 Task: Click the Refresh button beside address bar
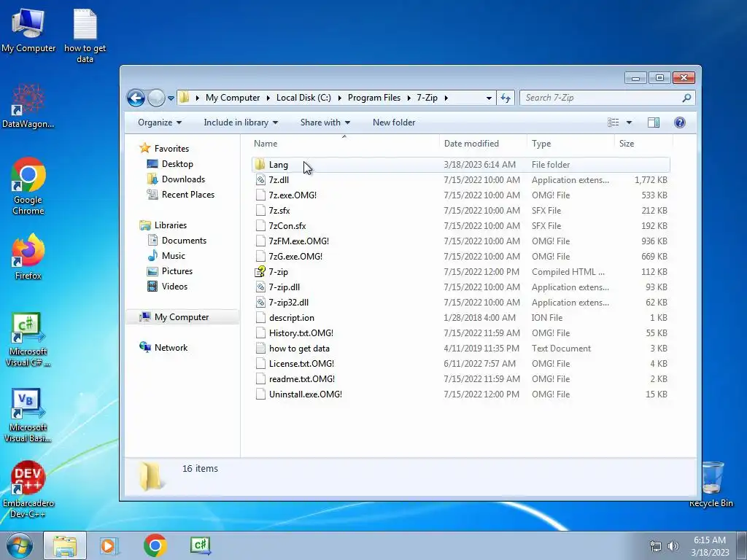click(x=506, y=98)
